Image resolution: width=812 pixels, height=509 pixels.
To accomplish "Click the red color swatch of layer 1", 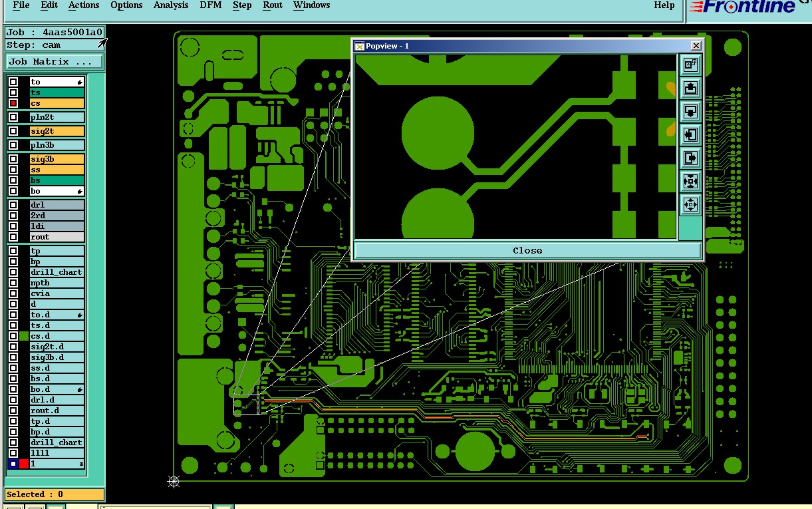I will (x=24, y=464).
